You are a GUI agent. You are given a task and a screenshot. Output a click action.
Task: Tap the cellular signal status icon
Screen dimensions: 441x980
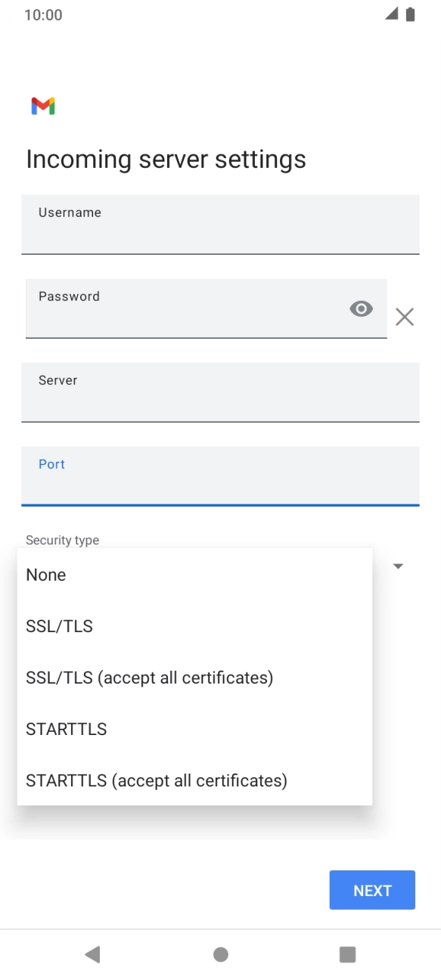(x=392, y=14)
